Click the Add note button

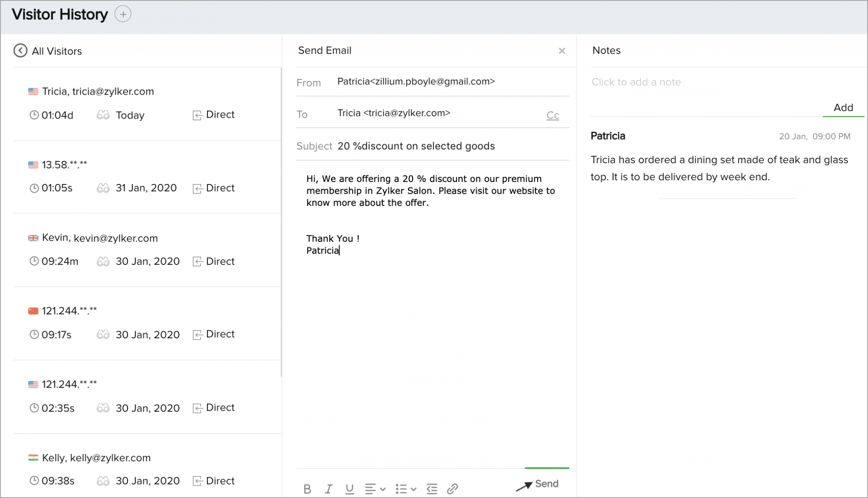click(x=843, y=108)
